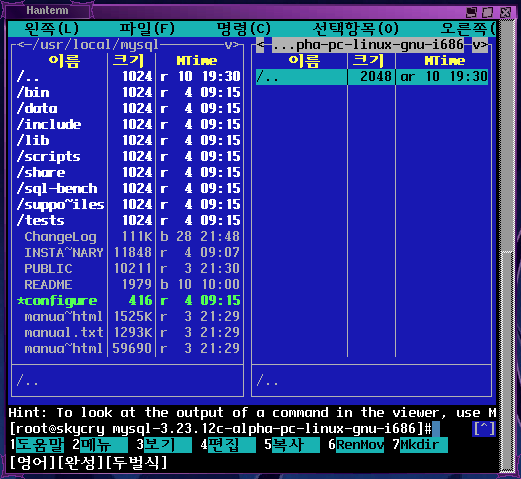Select the INSTA~NARY file
Screen dimensions: 521x479
tap(128, 253)
